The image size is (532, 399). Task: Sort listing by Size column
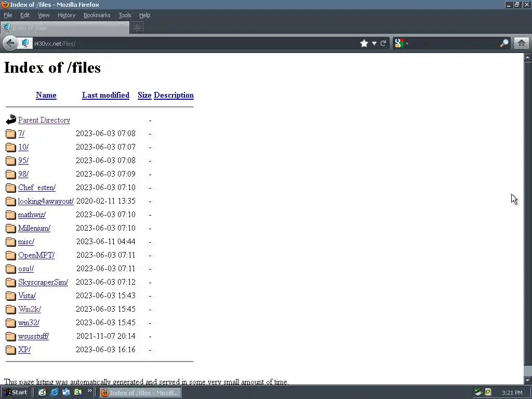(x=144, y=95)
